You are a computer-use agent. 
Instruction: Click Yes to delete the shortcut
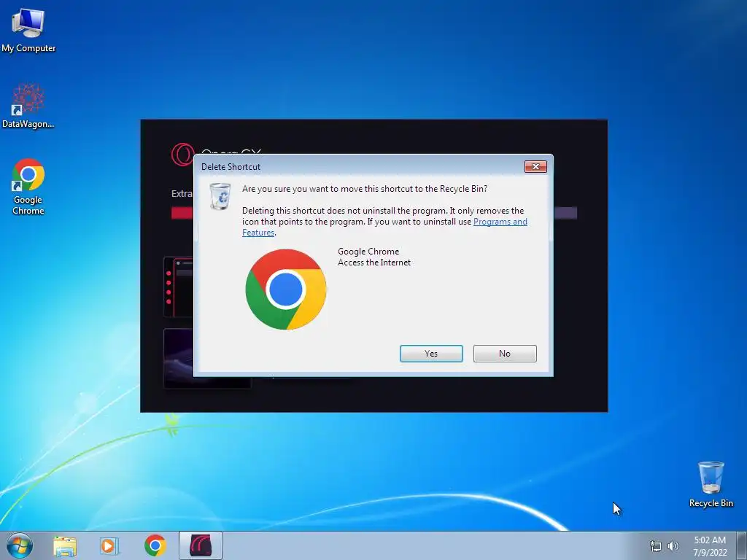click(x=431, y=354)
